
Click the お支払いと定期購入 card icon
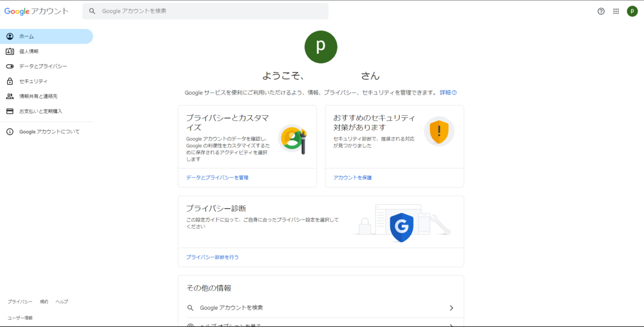(x=10, y=112)
